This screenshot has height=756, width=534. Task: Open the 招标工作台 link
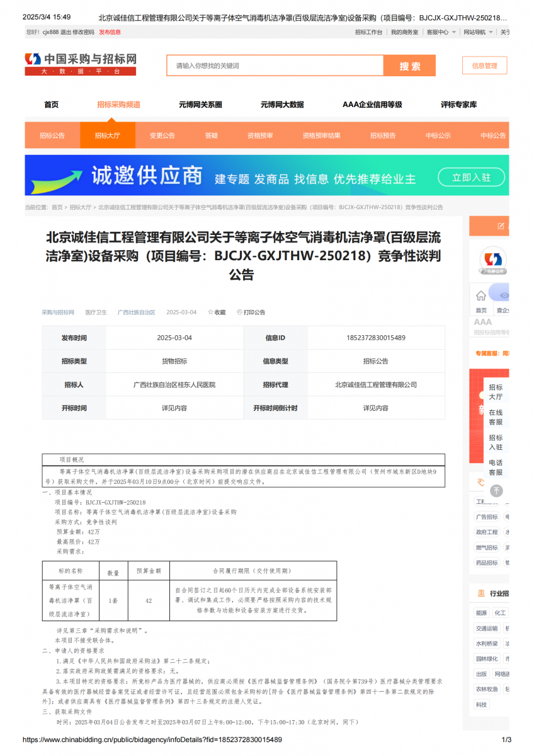click(368, 32)
